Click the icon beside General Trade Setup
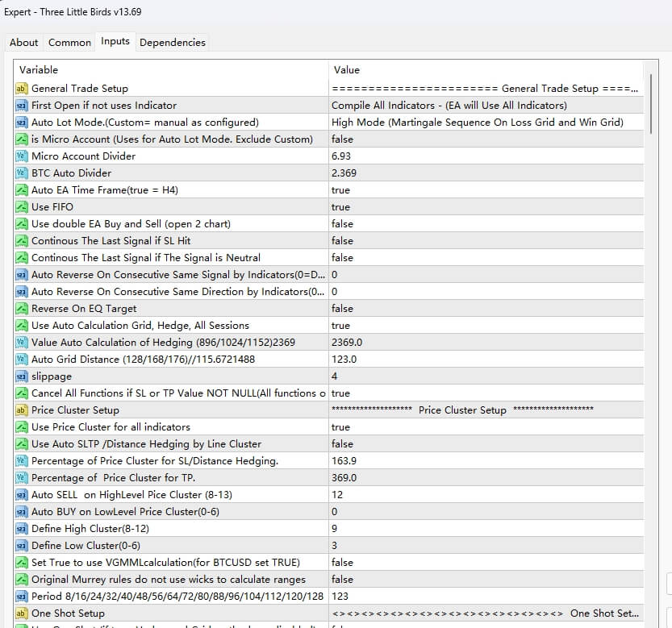672x628 pixels. pos(22,89)
